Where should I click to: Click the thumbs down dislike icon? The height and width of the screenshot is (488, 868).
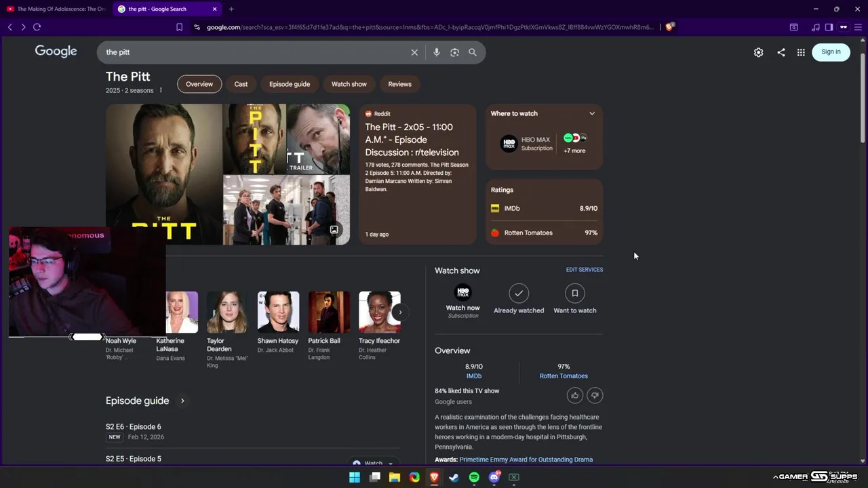coord(595,395)
